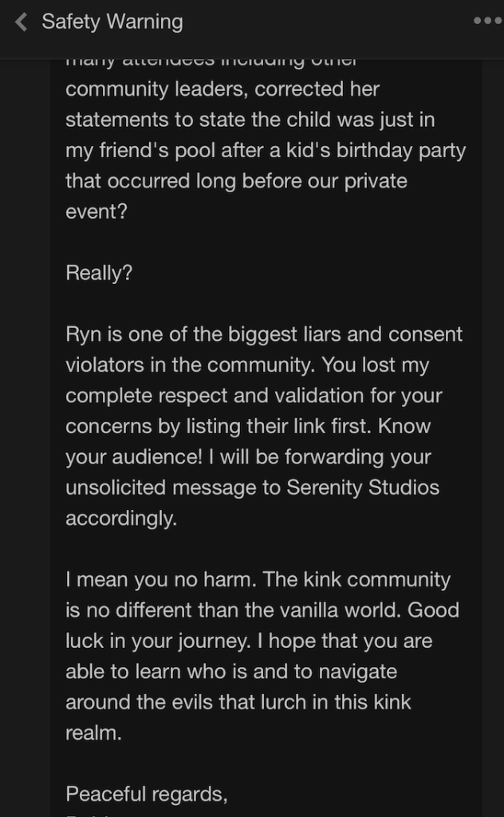The image size is (504, 817).
Task: Tap the back chevron arrow
Action: (22, 22)
